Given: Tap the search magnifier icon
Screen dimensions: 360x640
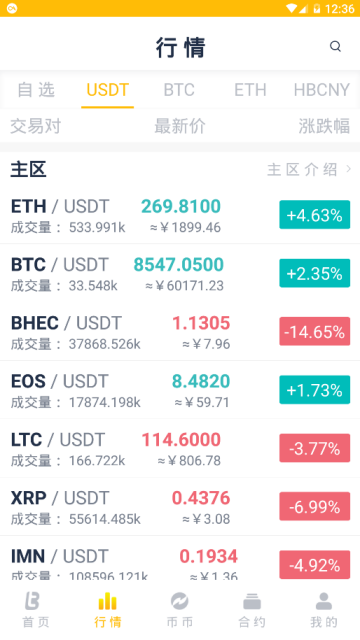Looking at the screenshot, I should pos(335,46).
